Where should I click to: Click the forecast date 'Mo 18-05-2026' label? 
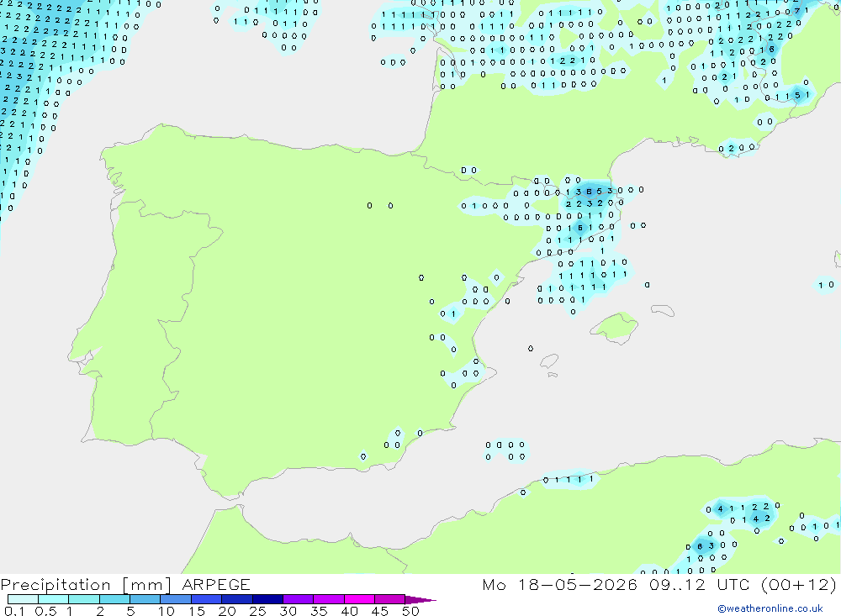click(x=559, y=584)
